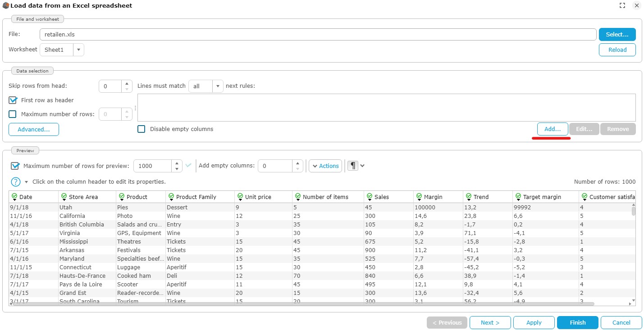Enable Maximum number of rows checkbox

pyautogui.click(x=13, y=114)
